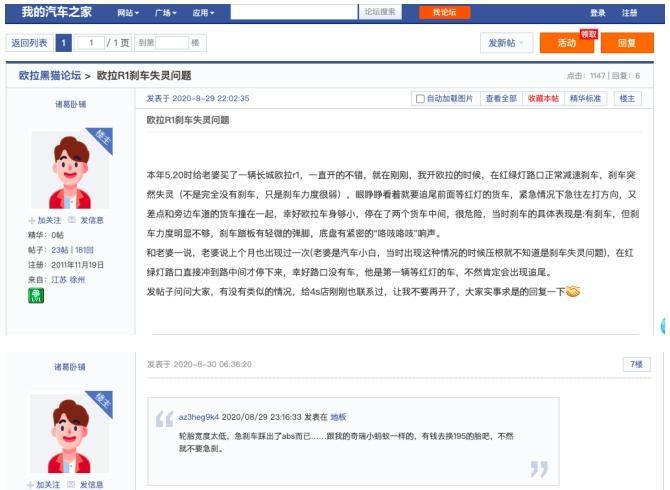The image size is (670, 490).
Task: Click the 收藏本帖 link
Action: [x=543, y=99]
